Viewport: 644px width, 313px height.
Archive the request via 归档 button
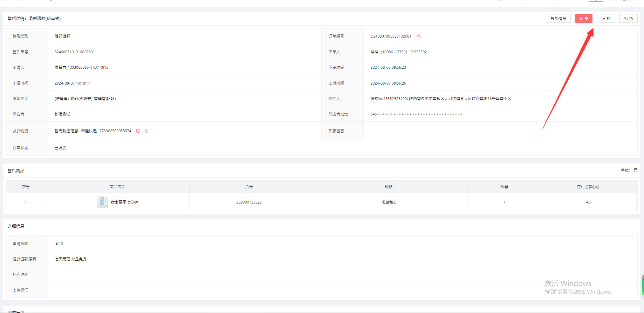pos(606,19)
